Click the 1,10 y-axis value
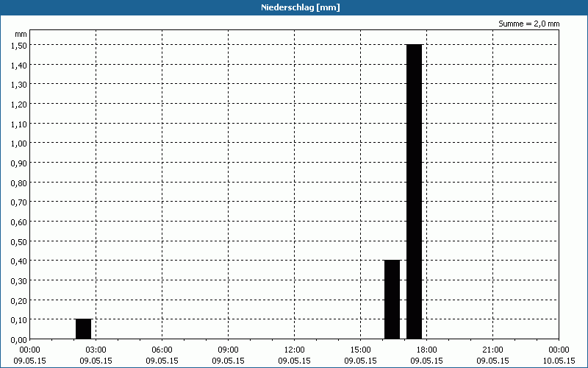588x368 pixels. [19, 124]
